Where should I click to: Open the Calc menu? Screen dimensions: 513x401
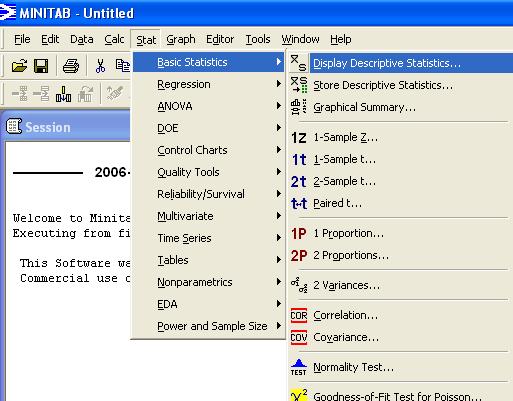click(x=114, y=39)
